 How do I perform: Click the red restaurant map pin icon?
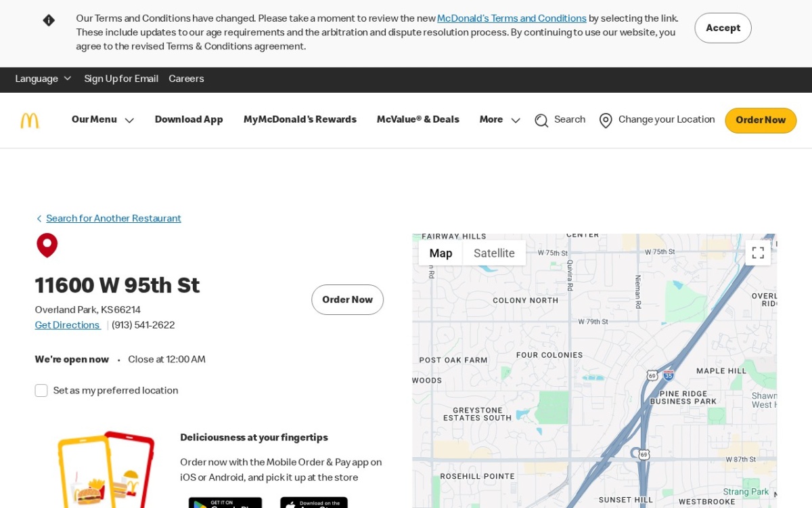(x=47, y=245)
